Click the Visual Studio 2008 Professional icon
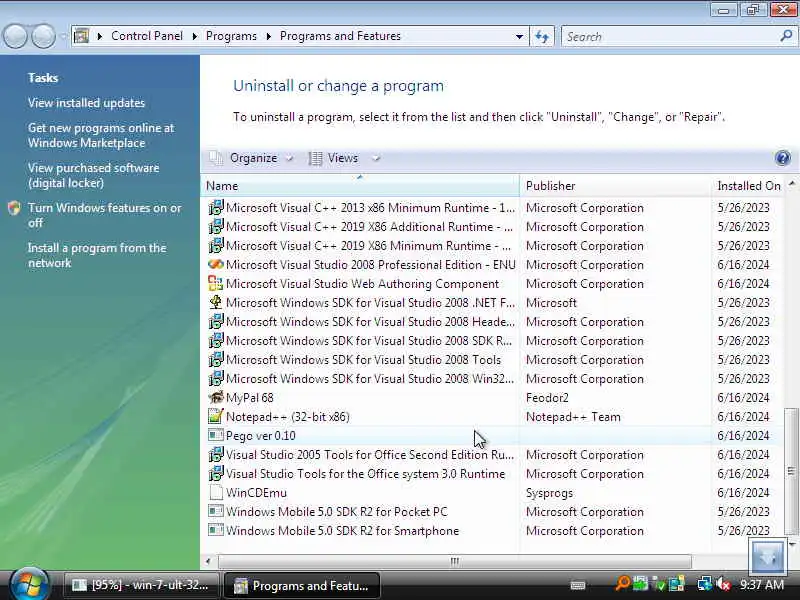Screen dimensions: 800x600 point(216,264)
